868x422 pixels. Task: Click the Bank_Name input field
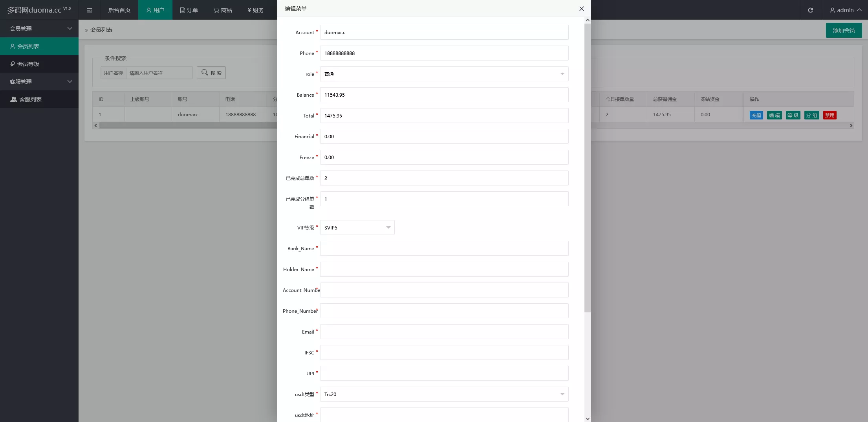coord(444,248)
